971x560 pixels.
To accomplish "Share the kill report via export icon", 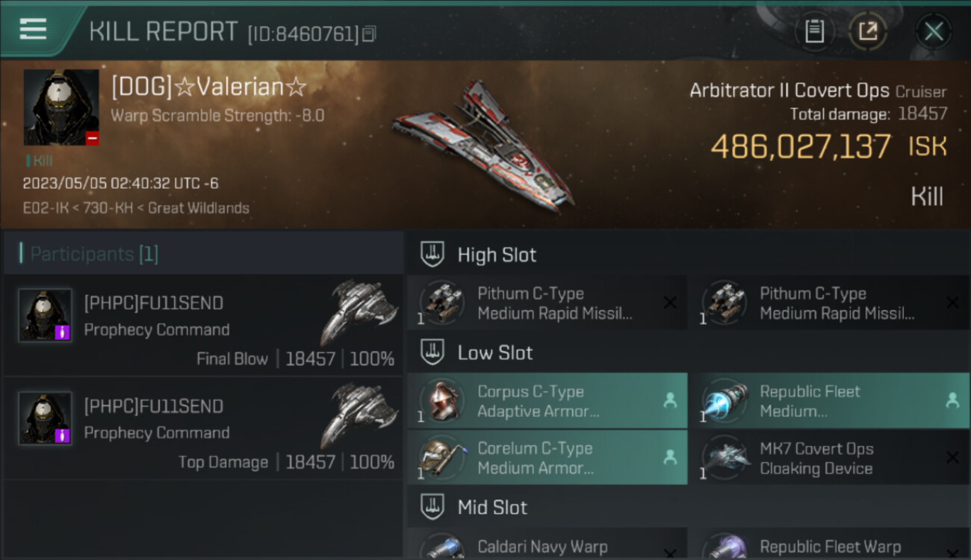I will 868,31.
